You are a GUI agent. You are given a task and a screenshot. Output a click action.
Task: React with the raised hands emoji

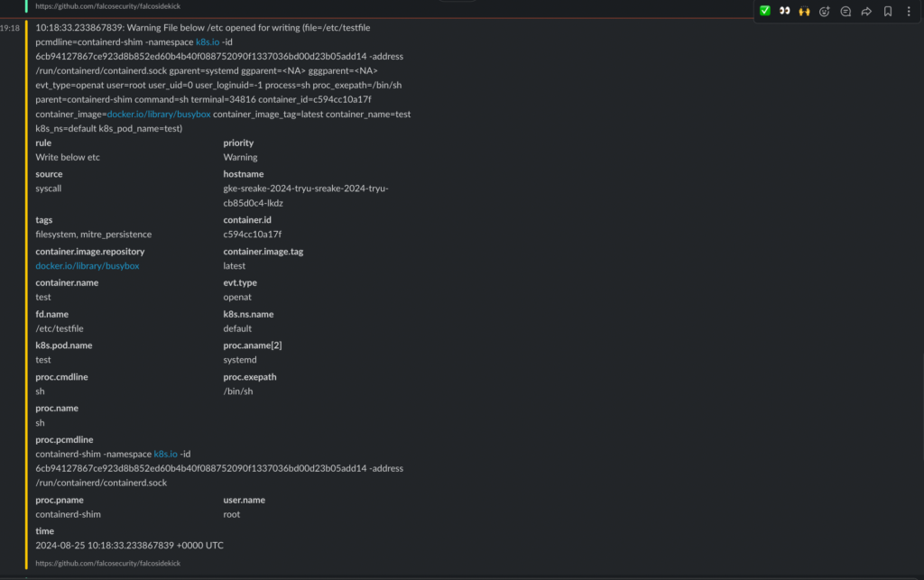point(804,11)
